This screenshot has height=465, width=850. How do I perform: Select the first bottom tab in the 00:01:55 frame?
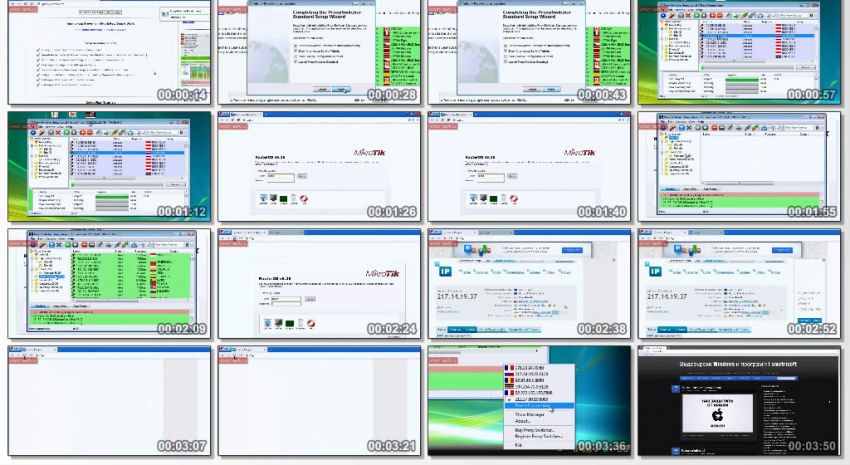pos(673,187)
